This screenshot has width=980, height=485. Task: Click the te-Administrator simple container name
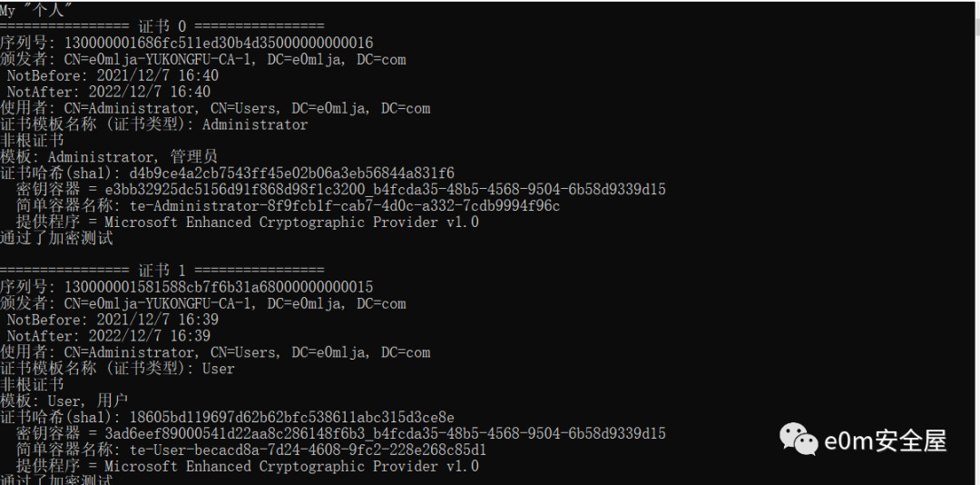[345, 206]
